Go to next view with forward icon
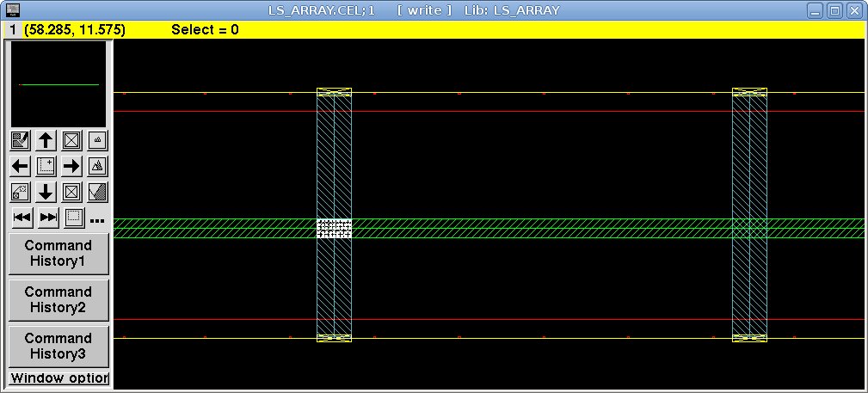 pos(49,218)
